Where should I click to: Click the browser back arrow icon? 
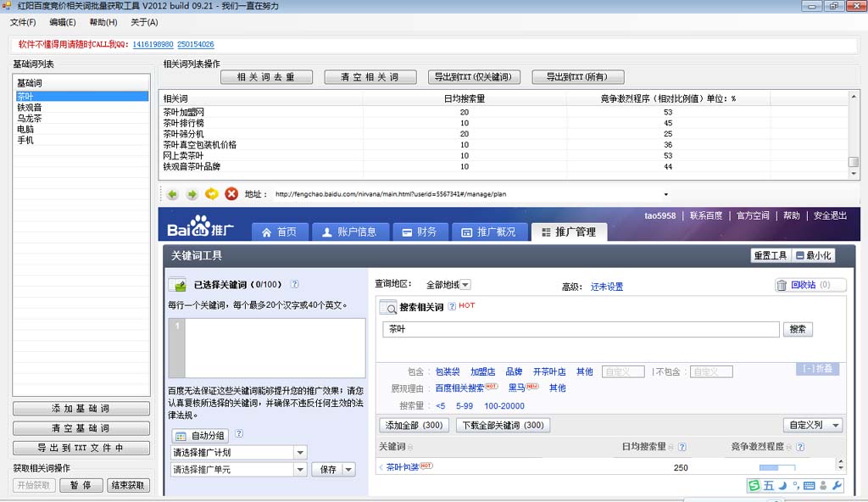pyautogui.click(x=173, y=194)
